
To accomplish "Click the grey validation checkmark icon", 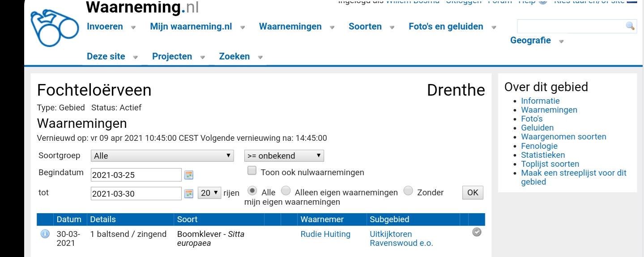I will [x=477, y=232].
